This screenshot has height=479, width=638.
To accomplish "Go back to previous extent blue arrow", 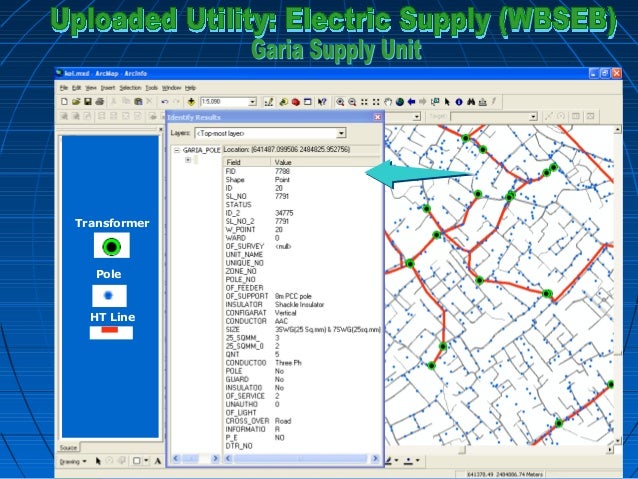I will (411, 102).
